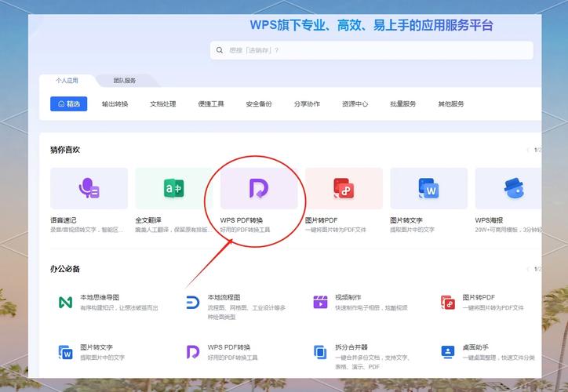Open the 图片转PDF icon card under 猜你喜欢
The width and height of the screenshot is (568, 392).
(x=344, y=188)
